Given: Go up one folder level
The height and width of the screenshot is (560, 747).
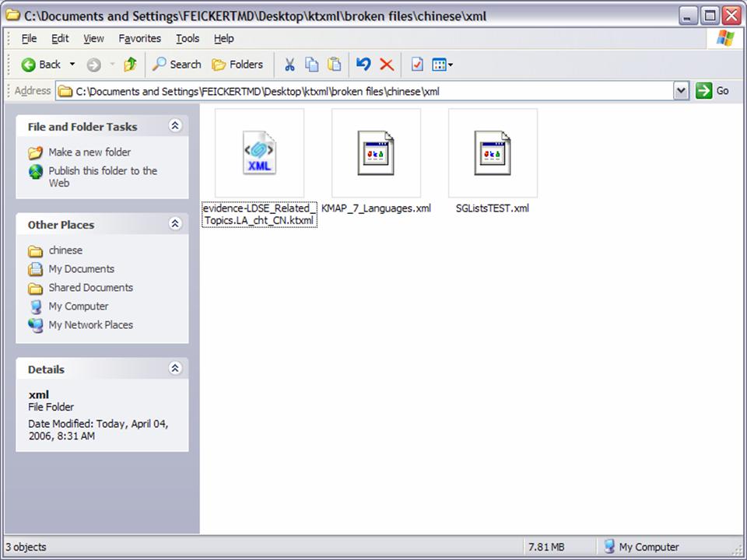Looking at the screenshot, I should pos(130,65).
